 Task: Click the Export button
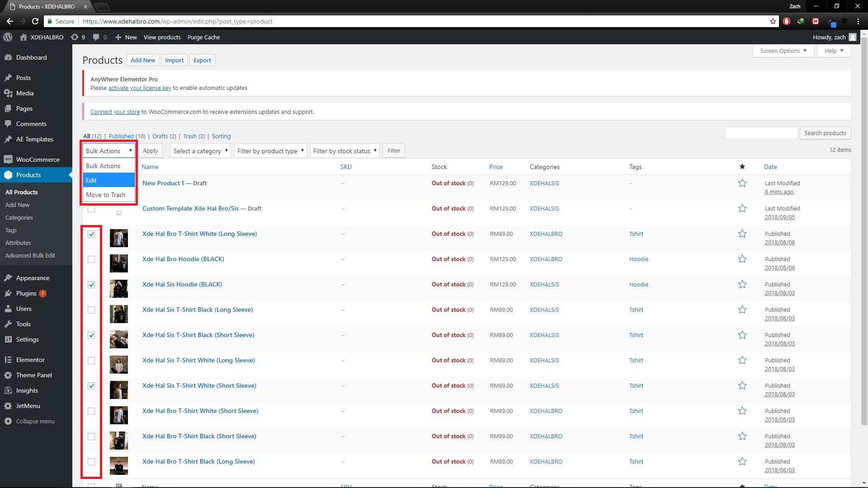coord(202,60)
